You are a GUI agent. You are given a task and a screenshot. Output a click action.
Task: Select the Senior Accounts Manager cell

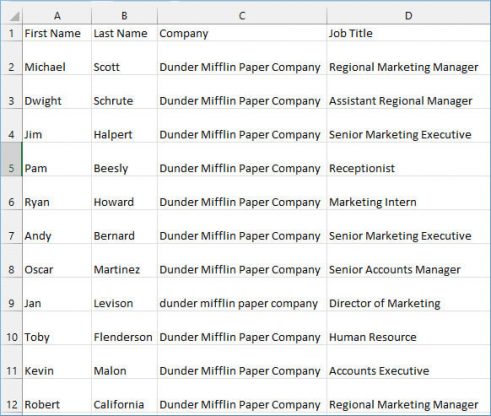coord(408,261)
